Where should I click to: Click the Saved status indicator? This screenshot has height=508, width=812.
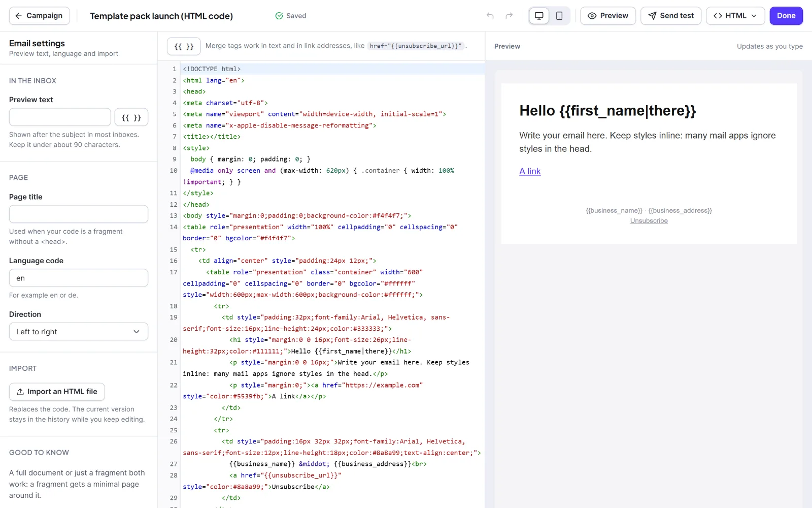coord(291,16)
